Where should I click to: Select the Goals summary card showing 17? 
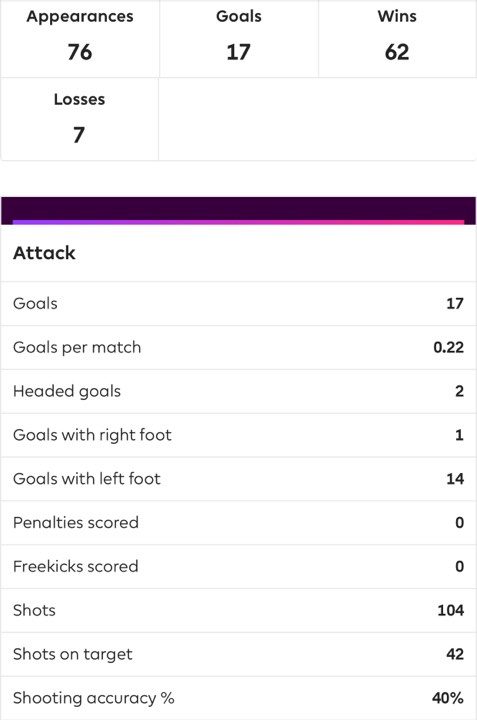pos(239,39)
